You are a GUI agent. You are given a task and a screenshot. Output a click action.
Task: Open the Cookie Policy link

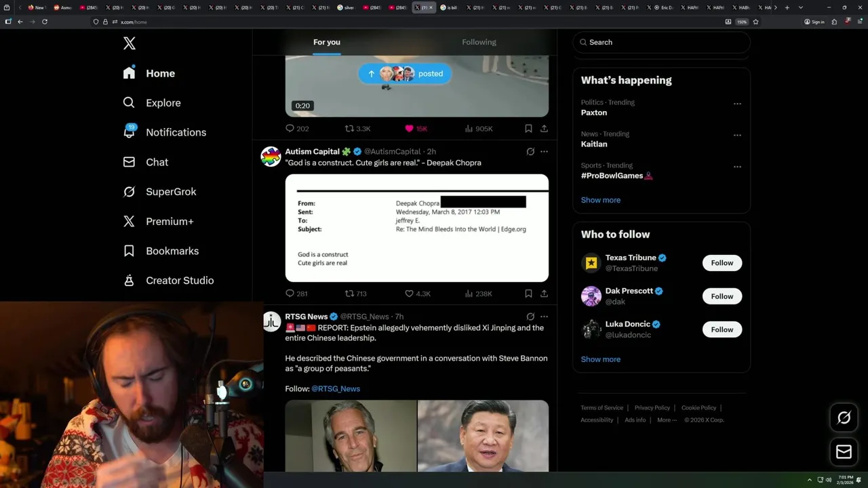698,408
